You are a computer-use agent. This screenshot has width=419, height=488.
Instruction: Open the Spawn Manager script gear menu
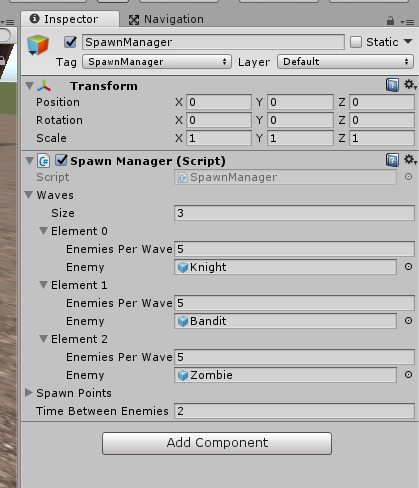pos(410,160)
